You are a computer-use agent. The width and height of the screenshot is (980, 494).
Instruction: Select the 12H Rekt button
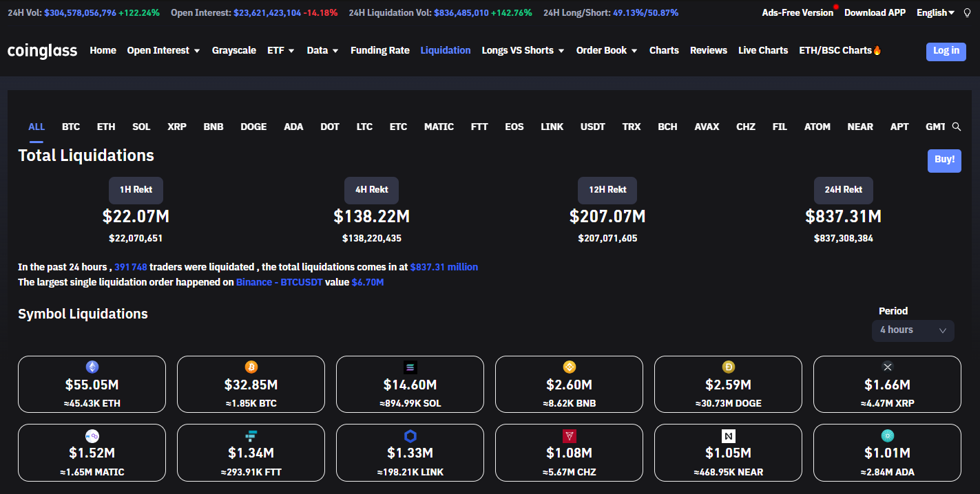pos(607,190)
